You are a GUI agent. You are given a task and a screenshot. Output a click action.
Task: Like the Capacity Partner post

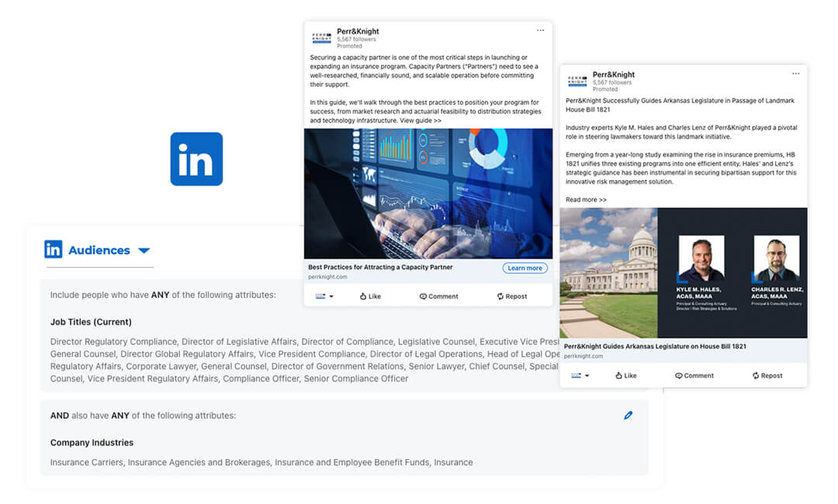(x=370, y=296)
